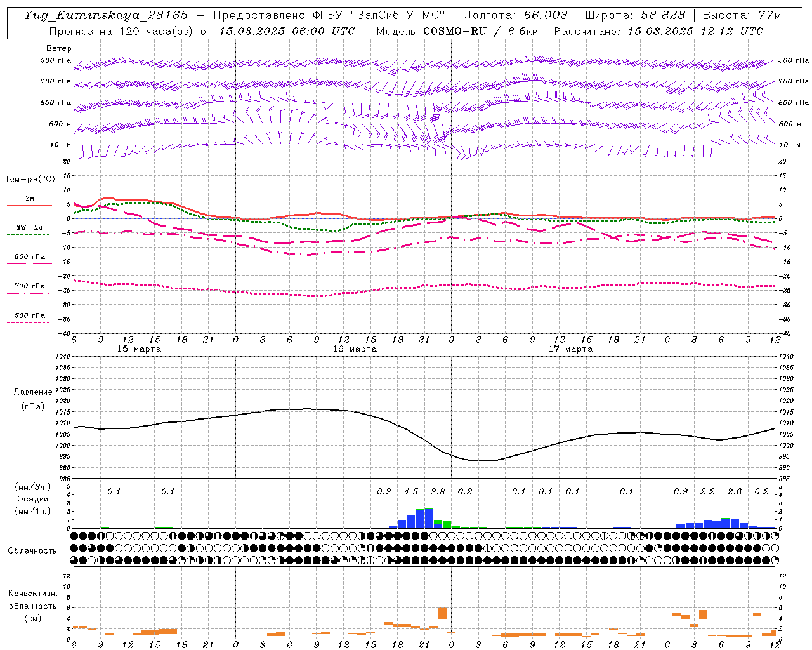This screenshot has height=650, width=812.
Task: Select the 4.5 precipitation amount value
Action: 411,491
